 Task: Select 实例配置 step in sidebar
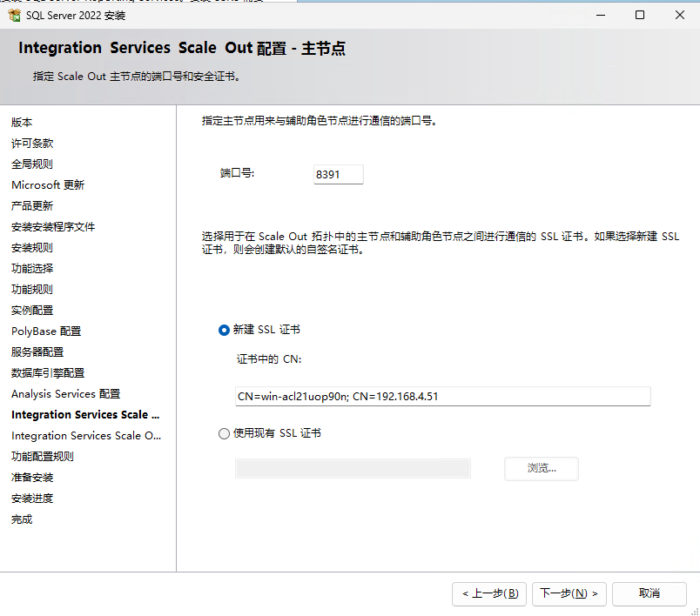(x=32, y=311)
